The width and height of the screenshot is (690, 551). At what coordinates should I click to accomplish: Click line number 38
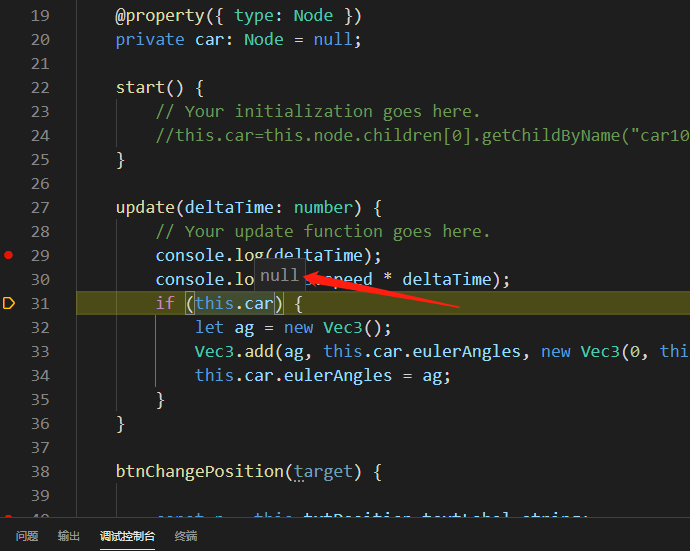coord(40,471)
